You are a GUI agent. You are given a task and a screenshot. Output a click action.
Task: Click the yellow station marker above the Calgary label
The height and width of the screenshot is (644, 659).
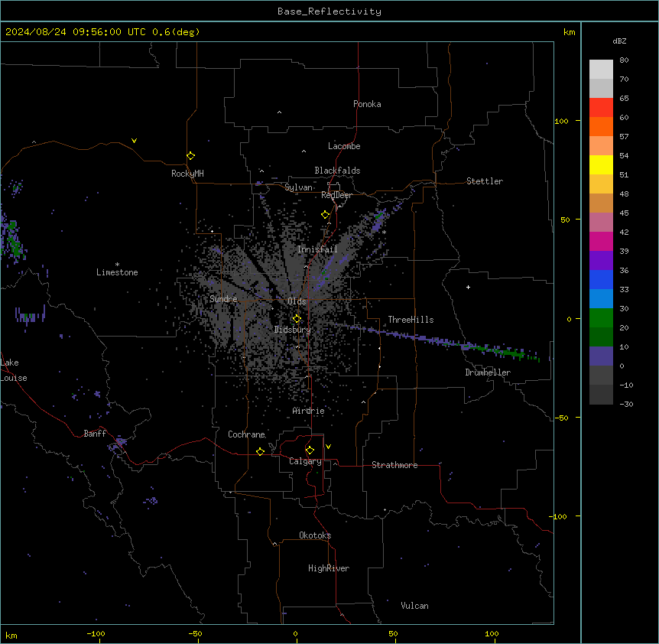[x=310, y=450]
